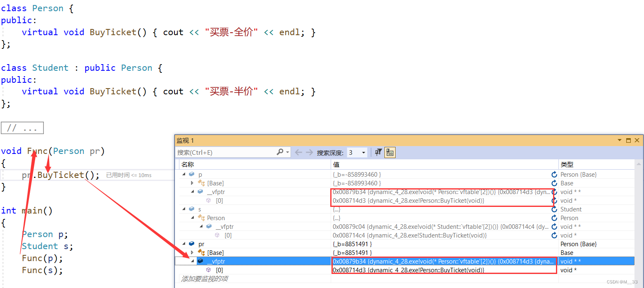Image resolution: width=644 pixels, height=288 pixels.
Task: Collapse the __vfptr node under p
Action: tap(192, 192)
